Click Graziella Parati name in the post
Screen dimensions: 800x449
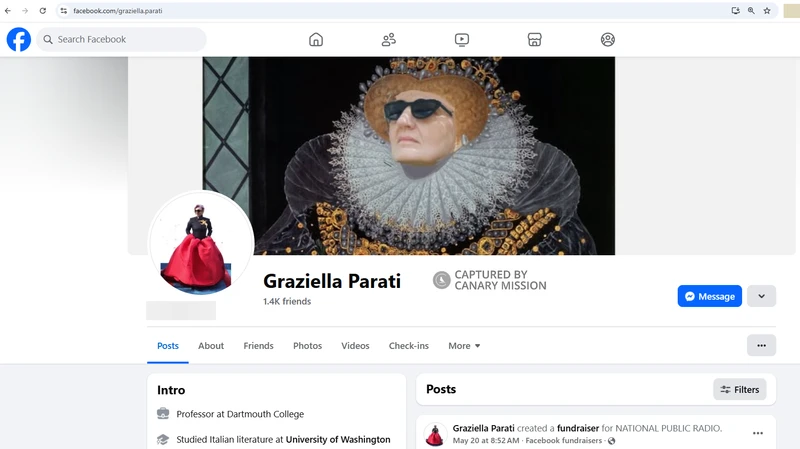click(x=483, y=428)
